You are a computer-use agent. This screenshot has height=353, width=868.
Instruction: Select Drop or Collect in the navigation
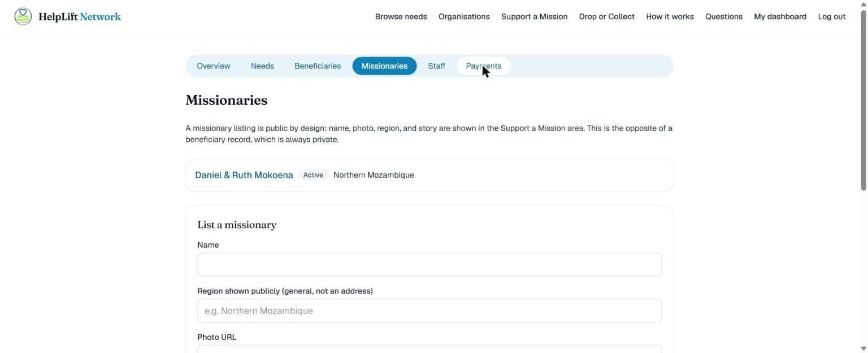[607, 16]
